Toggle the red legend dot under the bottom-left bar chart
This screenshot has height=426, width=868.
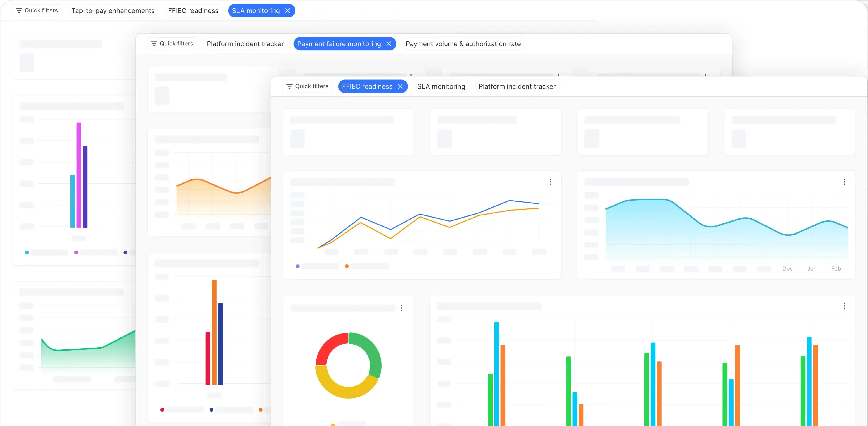[x=162, y=410]
